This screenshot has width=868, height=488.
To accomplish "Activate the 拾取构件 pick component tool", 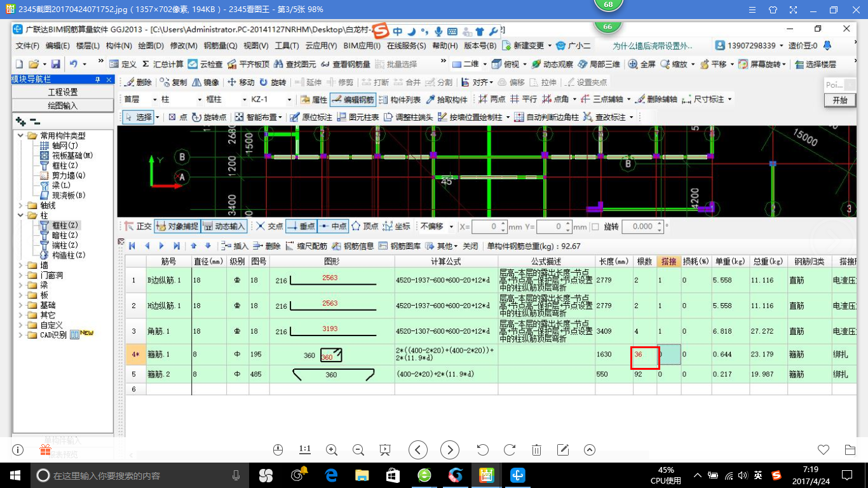I will tap(447, 100).
